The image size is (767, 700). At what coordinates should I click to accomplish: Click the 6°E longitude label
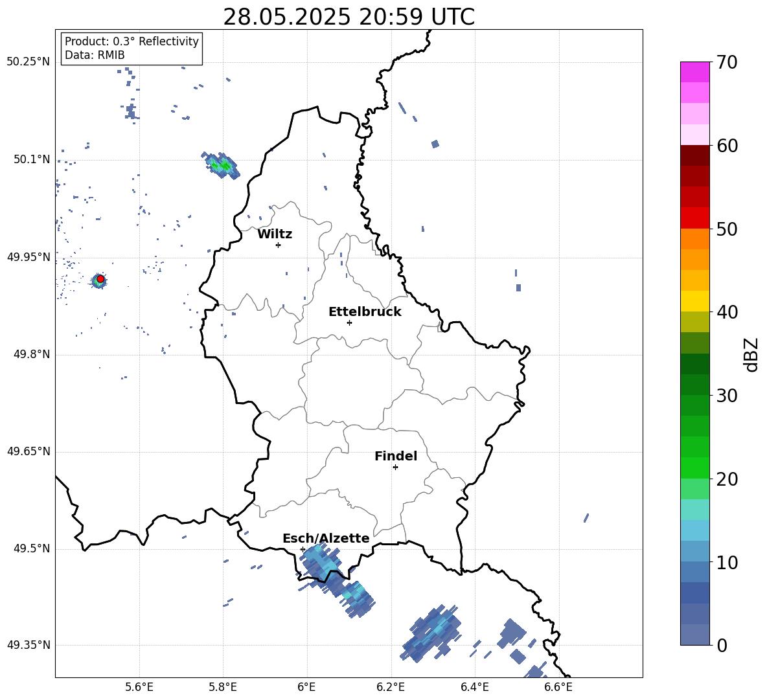(x=306, y=687)
